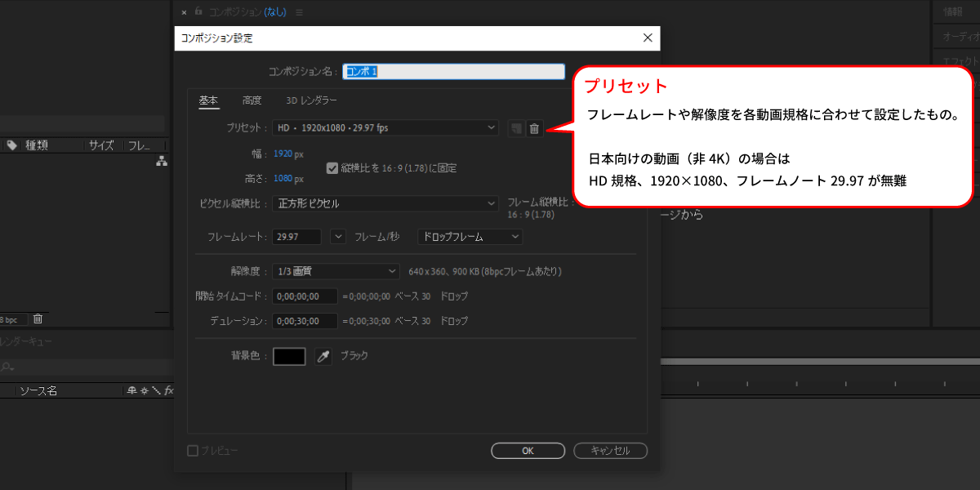Image resolution: width=980 pixels, height=490 pixels.
Task: Click the timeline search magnifier icon
Action: coord(7,367)
